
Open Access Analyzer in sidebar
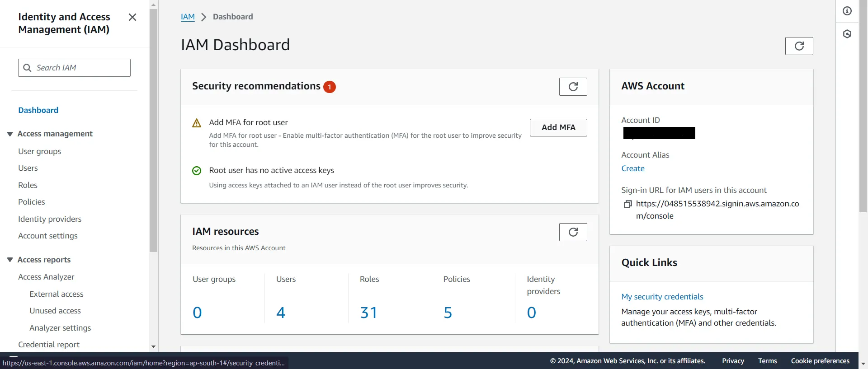tap(46, 277)
